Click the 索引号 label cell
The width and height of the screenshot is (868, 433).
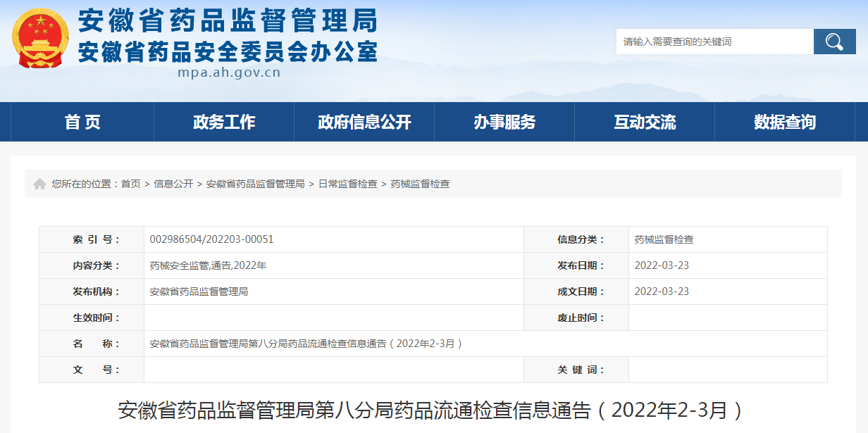click(92, 239)
